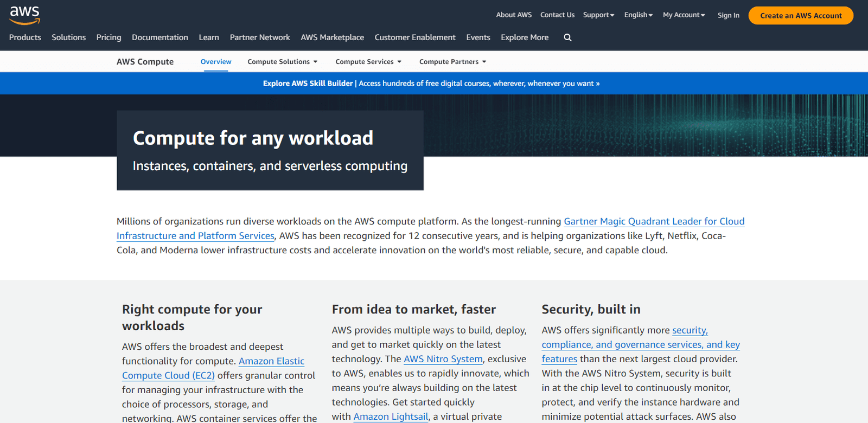Expand the Support dropdown
868x423 pixels.
(598, 15)
